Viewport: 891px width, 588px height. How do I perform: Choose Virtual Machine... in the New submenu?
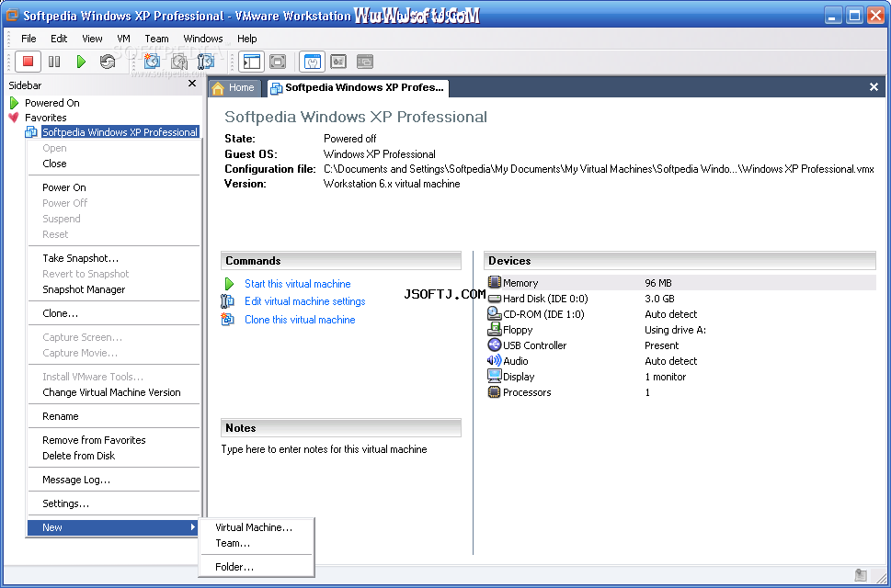point(257,527)
